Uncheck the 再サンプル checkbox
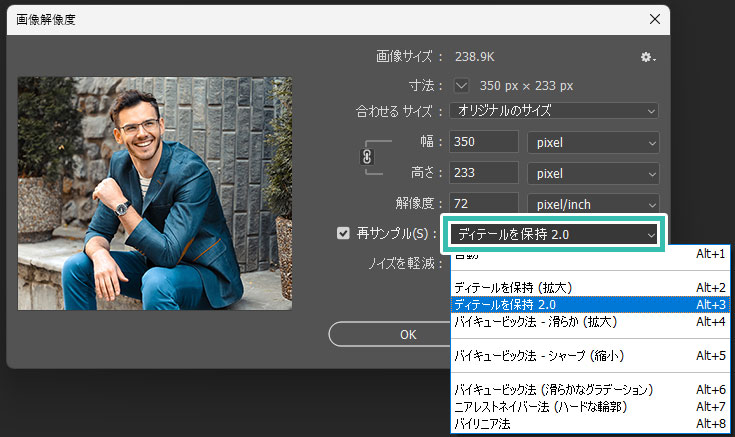735x437 pixels. 343,233
